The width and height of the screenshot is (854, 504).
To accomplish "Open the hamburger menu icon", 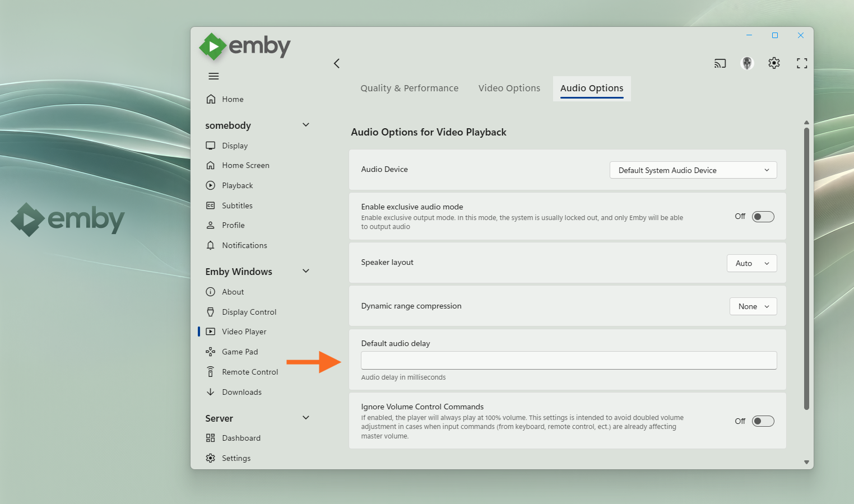I will click(x=214, y=76).
